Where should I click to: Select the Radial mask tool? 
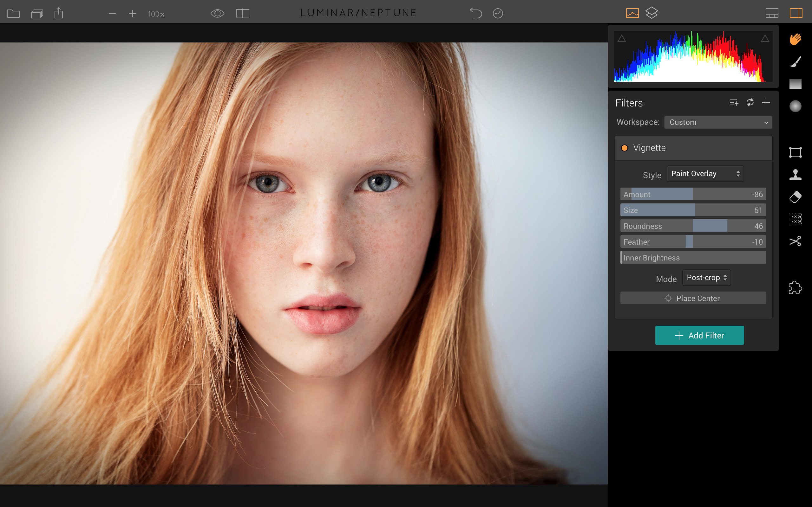pos(795,106)
